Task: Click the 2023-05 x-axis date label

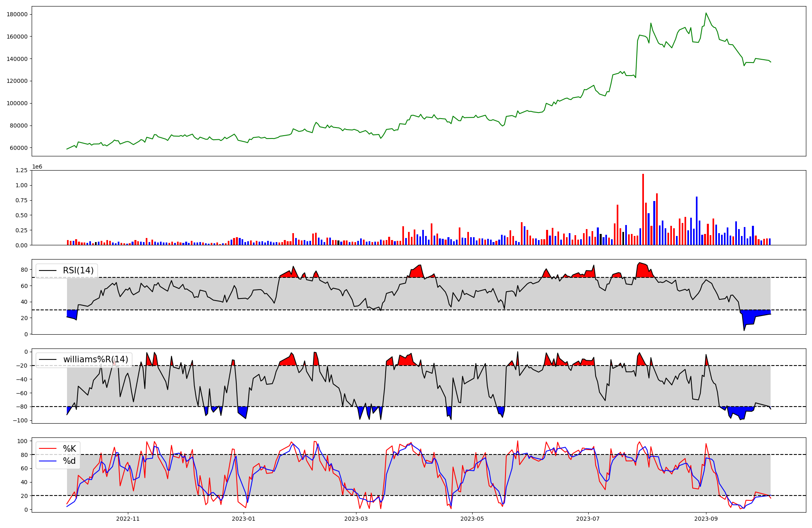Action: [x=472, y=519]
